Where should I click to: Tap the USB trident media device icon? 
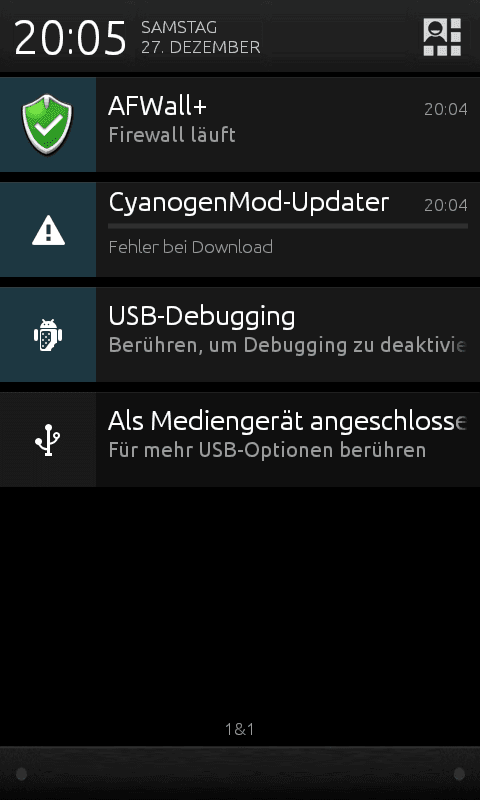48,440
